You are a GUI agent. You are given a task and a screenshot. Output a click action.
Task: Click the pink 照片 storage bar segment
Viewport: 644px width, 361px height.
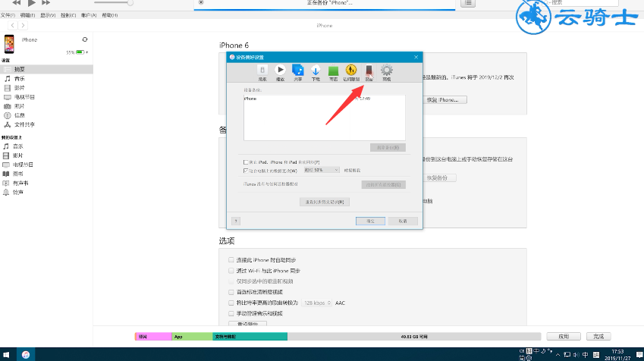[x=154, y=337]
